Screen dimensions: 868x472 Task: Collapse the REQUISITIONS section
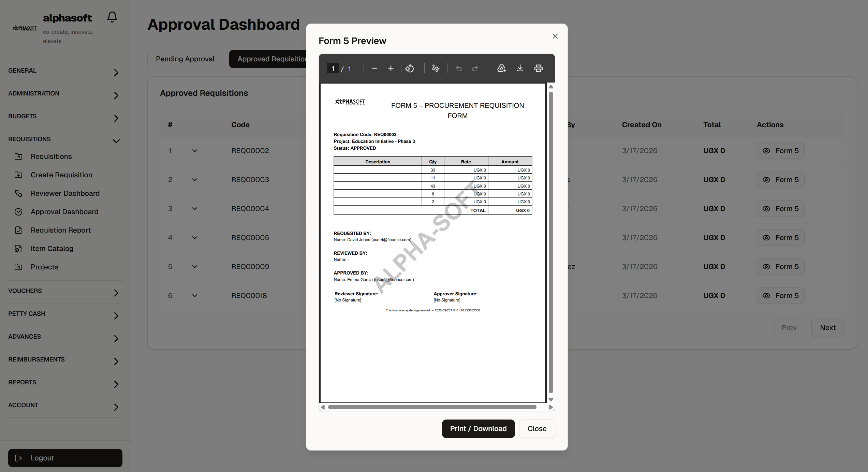[116, 141]
